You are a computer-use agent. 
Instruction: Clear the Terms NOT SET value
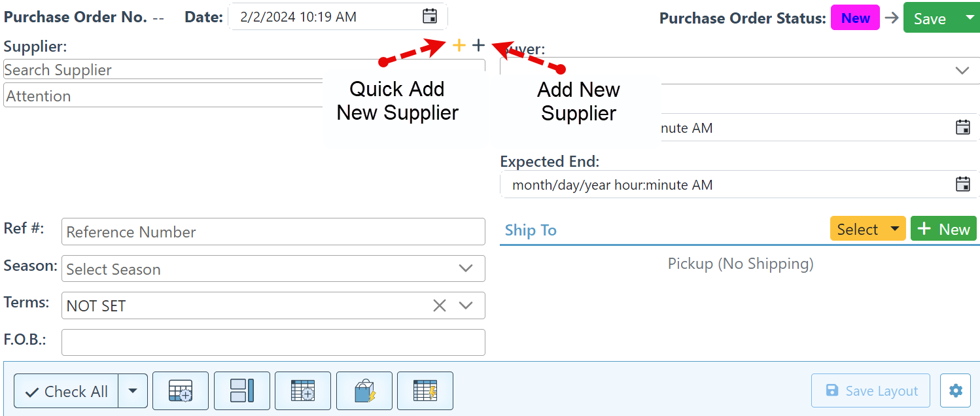439,305
